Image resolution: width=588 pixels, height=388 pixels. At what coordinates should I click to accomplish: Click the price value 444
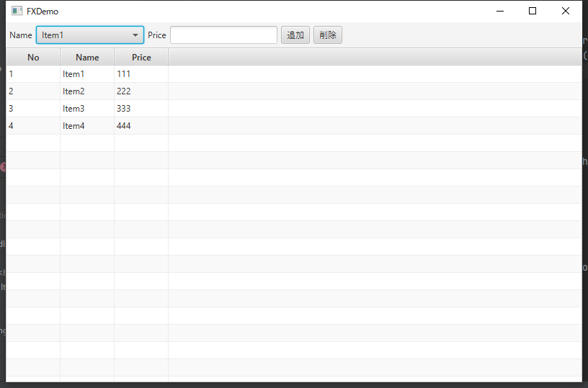click(141, 126)
